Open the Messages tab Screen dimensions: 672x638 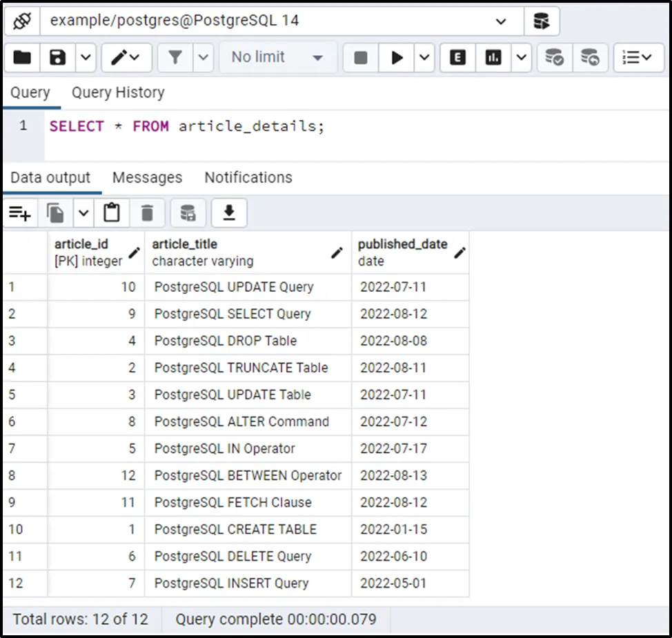click(x=147, y=177)
